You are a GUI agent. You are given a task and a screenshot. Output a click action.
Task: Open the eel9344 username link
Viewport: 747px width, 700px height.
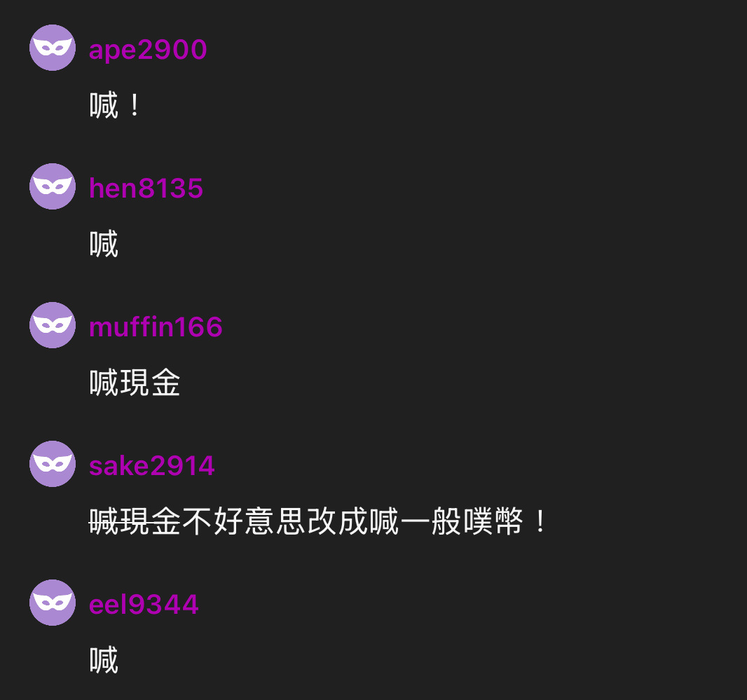pos(144,604)
